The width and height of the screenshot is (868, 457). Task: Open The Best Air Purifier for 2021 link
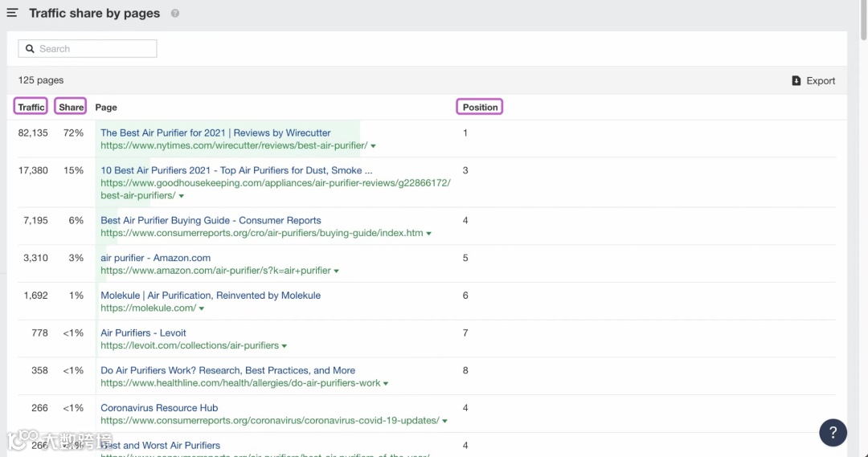point(215,133)
